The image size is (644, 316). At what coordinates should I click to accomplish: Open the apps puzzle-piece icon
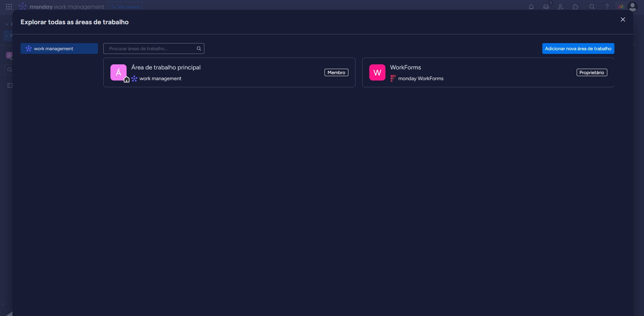[x=576, y=7]
